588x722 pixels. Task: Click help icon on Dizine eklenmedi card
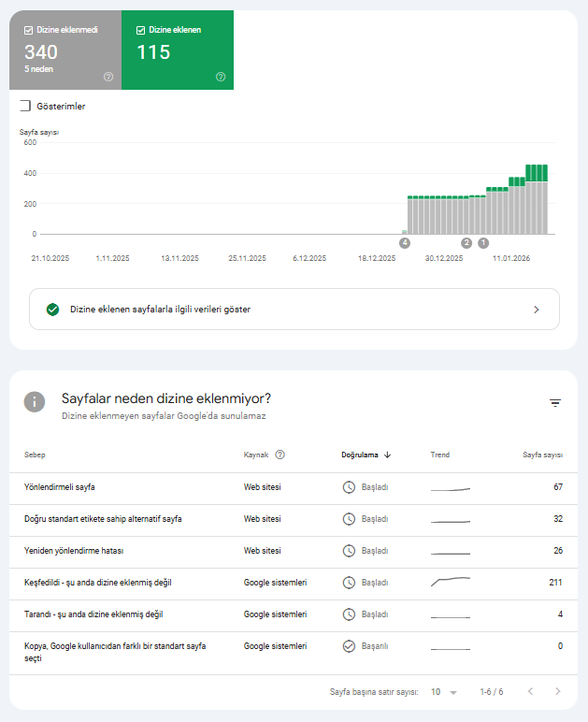tap(108, 77)
